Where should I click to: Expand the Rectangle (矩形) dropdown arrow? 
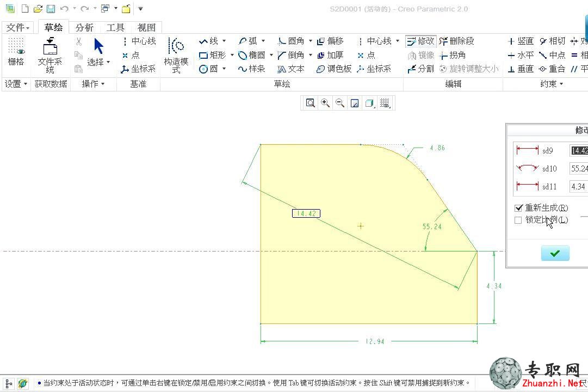click(232, 55)
